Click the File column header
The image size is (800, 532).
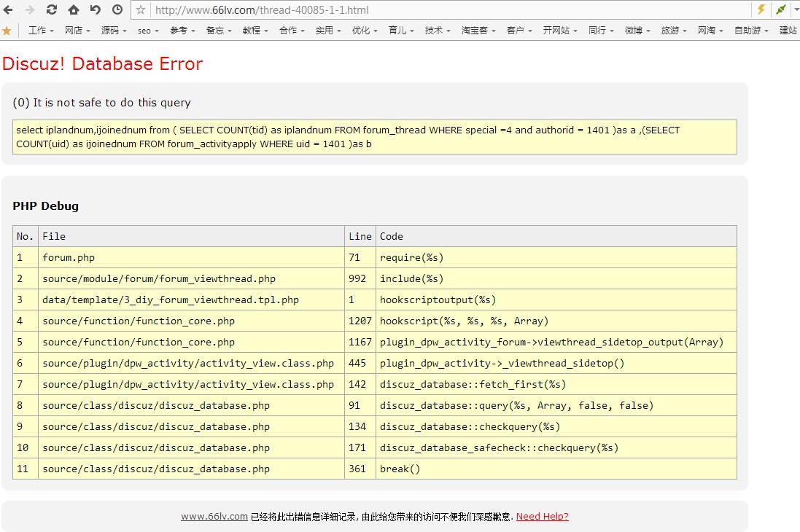pos(191,236)
